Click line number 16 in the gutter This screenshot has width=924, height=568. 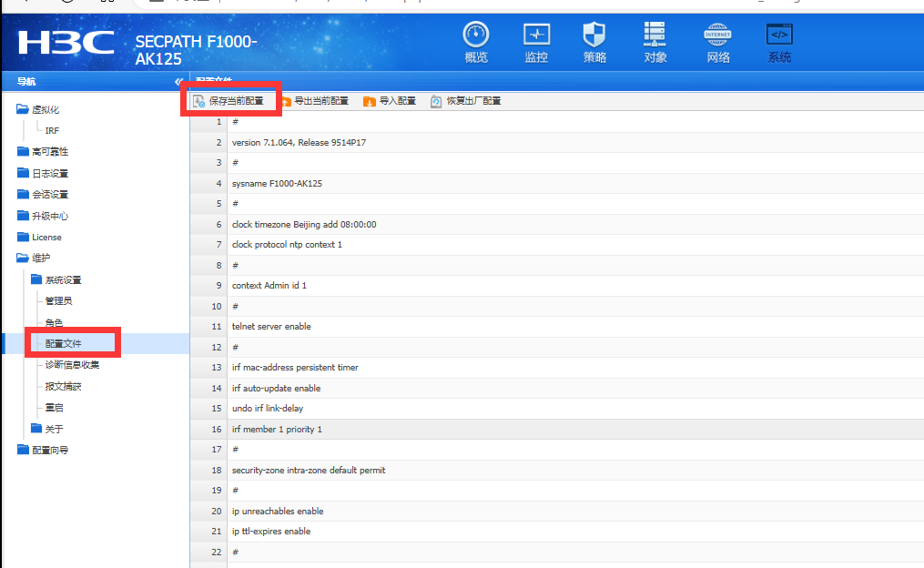coord(217,429)
